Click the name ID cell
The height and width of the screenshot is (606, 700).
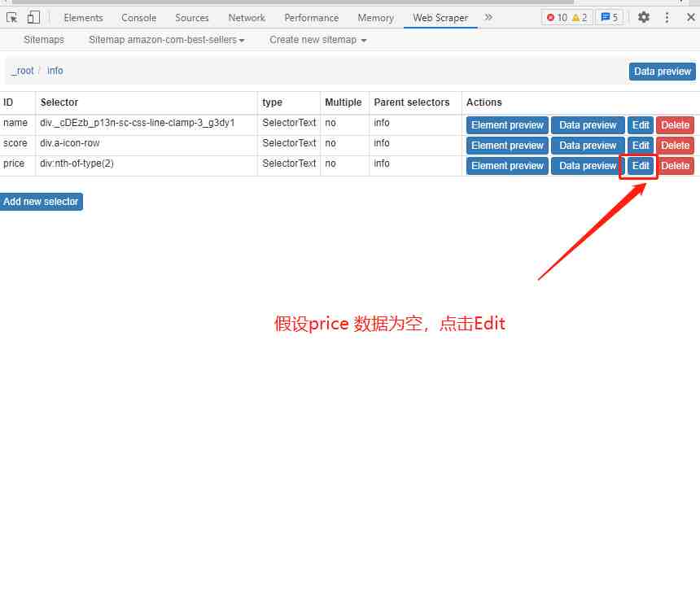(x=17, y=125)
